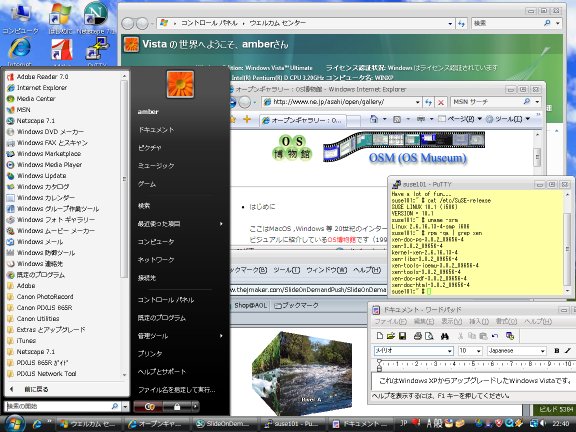Click the Print icon in WordPad toolbar
The width and height of the screenshot is (576, 432).
point(418,335)
